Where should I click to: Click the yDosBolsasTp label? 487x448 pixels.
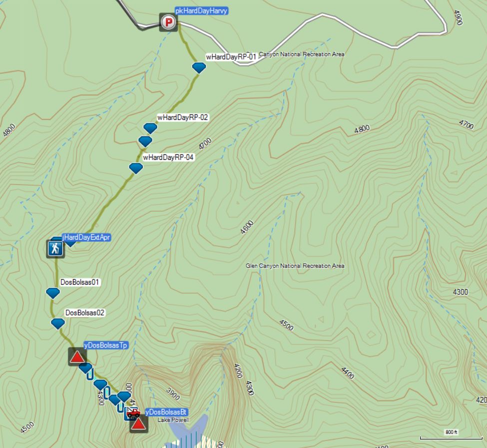pyautogui.click(x=105, y=345)
